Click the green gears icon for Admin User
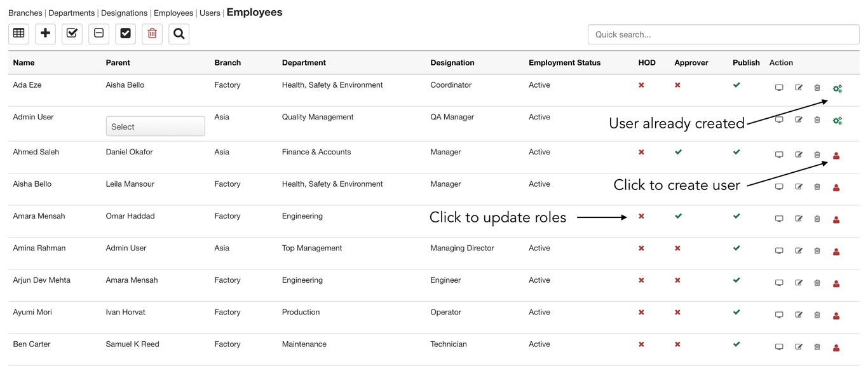Image resolution: width=868 pixels, height=366 pixels. point(837,120)
